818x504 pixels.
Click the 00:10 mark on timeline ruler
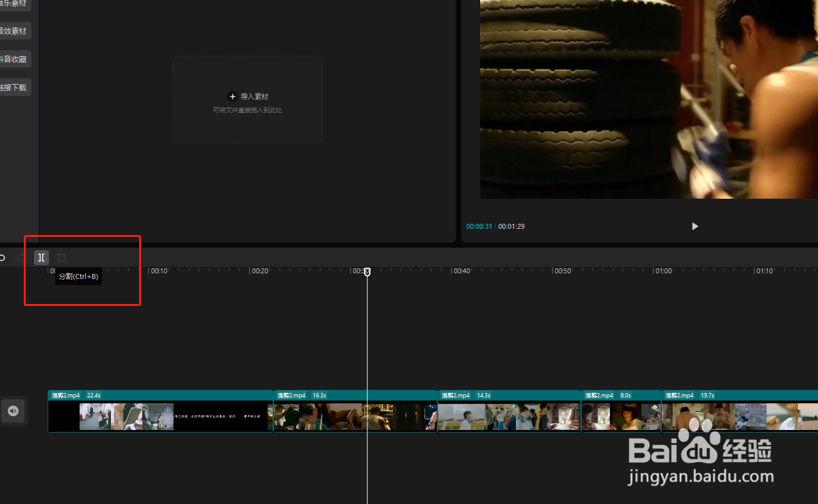[x=159, y=271]
